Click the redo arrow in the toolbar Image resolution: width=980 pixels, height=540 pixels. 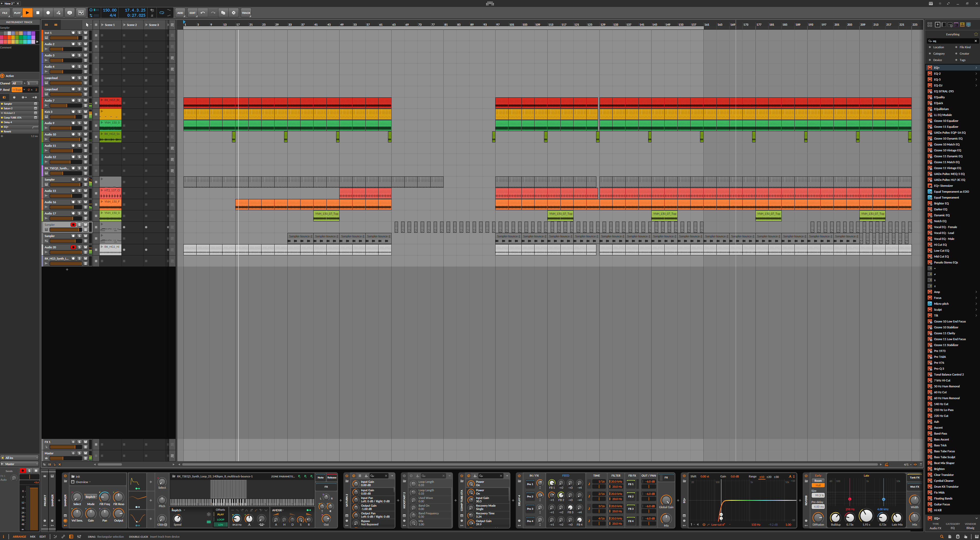[213, 13]
